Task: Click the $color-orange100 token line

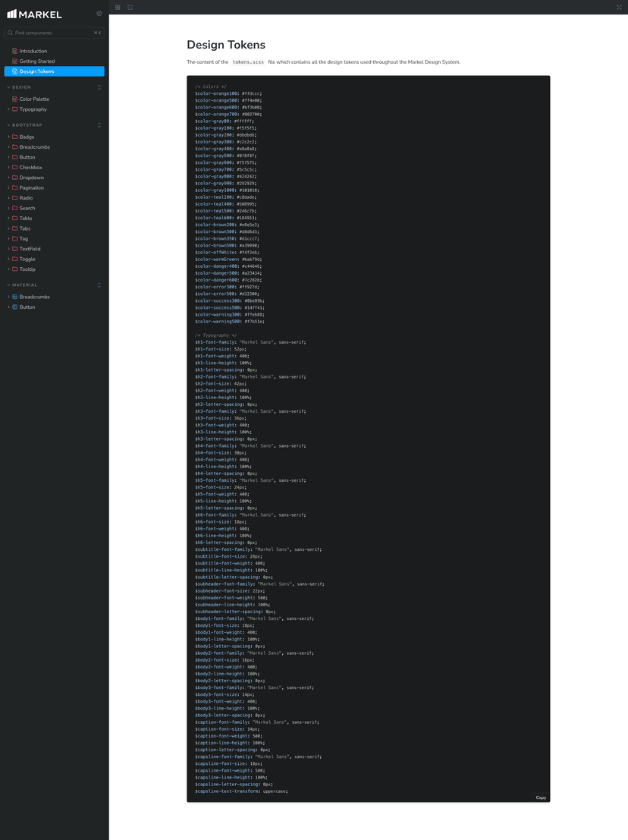Action: click(228, 94)
